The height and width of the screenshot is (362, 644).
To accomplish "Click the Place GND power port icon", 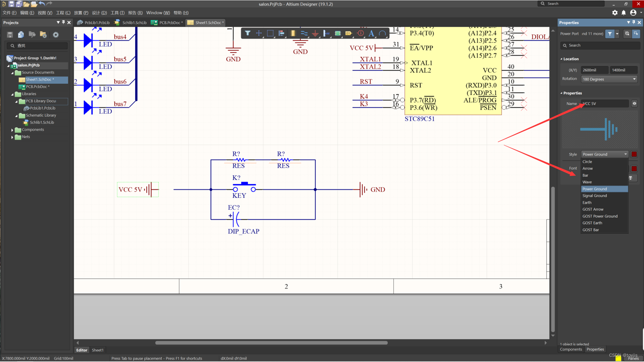I will [315, 33].
